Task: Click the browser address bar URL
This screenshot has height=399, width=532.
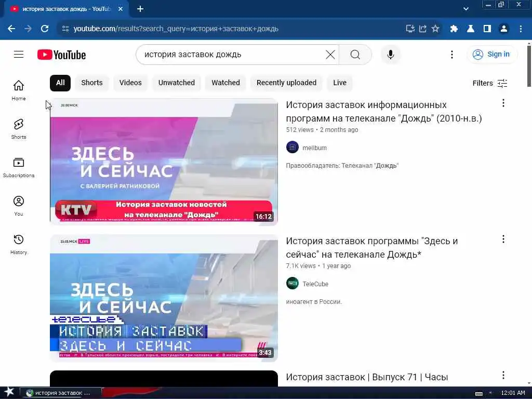Action: [176, 29]
